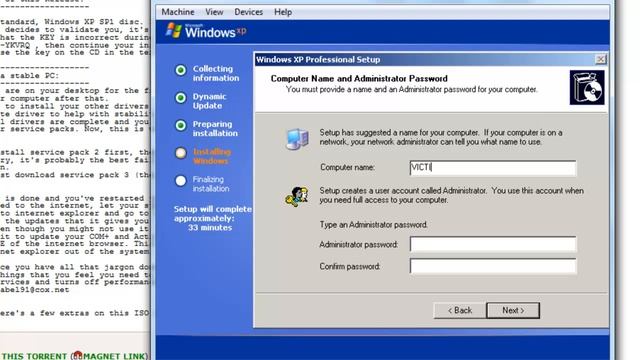Click the Administrator password field
The height and width of the screenshot is (360, 640).
coord(493,244)
